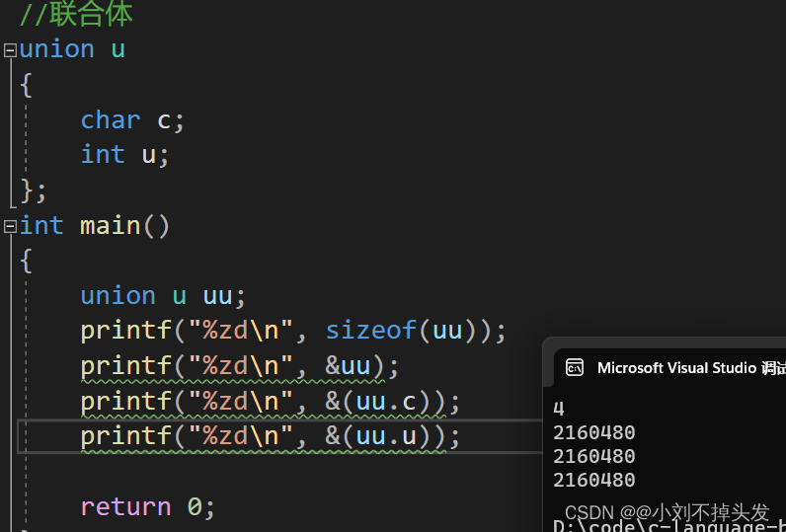Place cursor on char c; declaration
Image resolution: width=786 pixels, height=532 pixels.
133,120
